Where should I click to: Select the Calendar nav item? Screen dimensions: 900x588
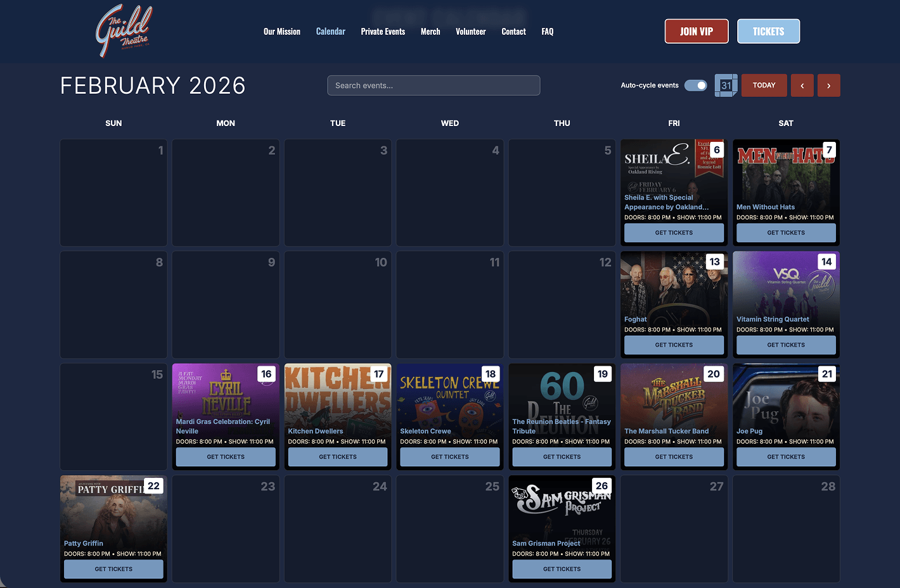[x=331, y=32]
